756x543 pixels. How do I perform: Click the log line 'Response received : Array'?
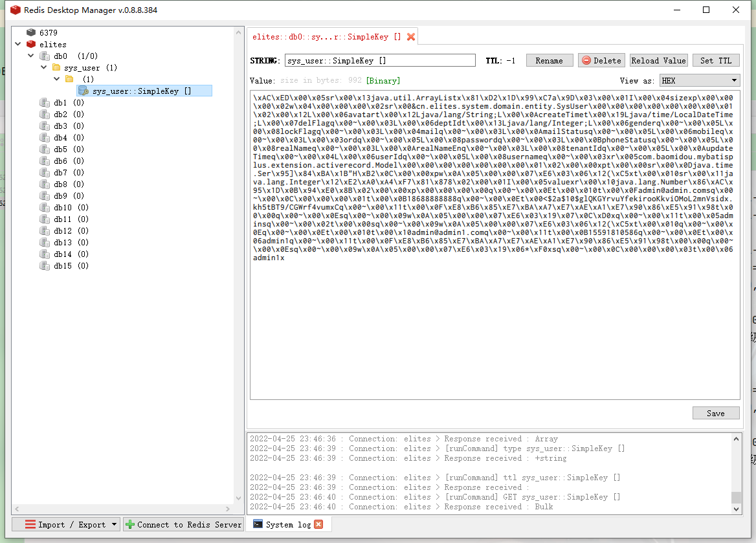pos(404,439)
